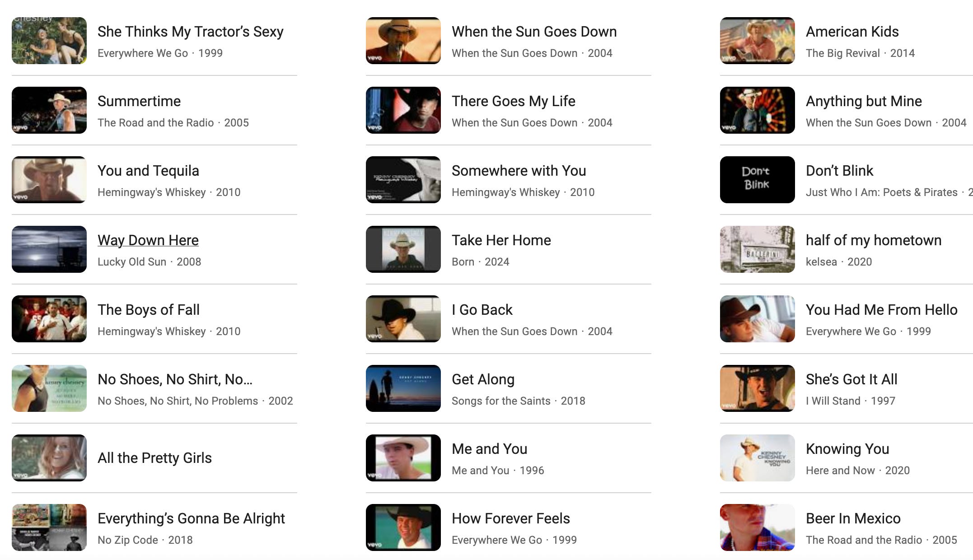Viewport: 973px width, 560px height.
Task: Select the Take Her Home album thumbnail
Action: (403, 249)
